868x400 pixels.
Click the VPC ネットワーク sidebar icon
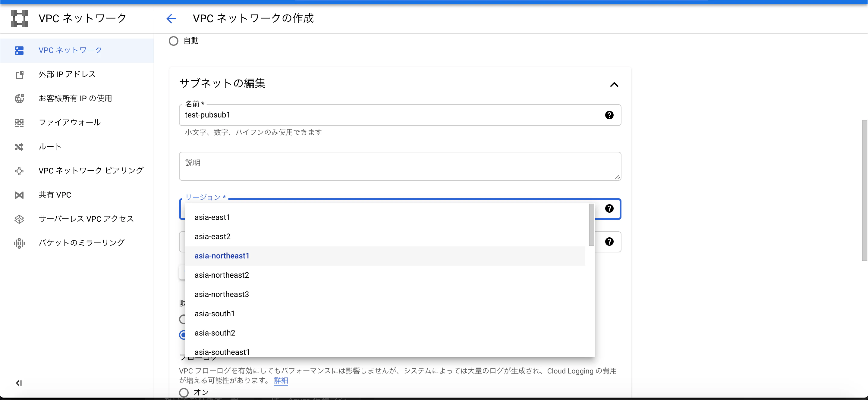pos(19,51)
